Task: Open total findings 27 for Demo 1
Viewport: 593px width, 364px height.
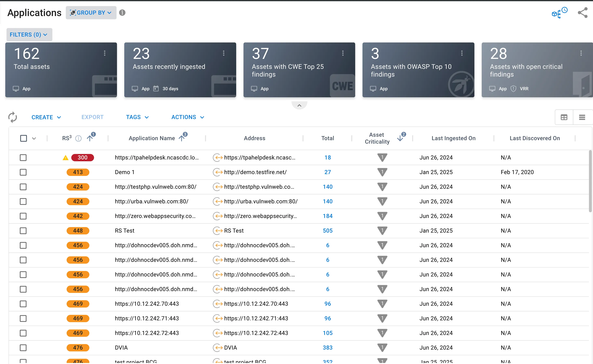Action: [328, 172]
